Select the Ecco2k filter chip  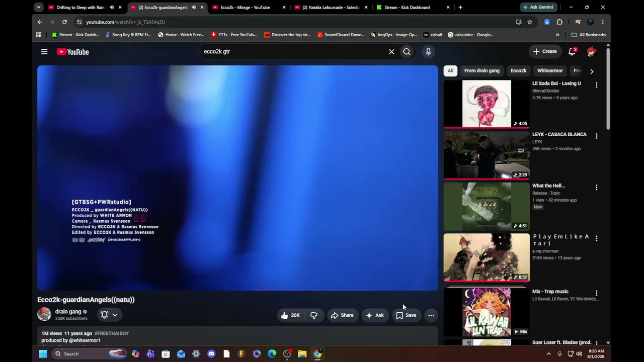coord(518,71)
